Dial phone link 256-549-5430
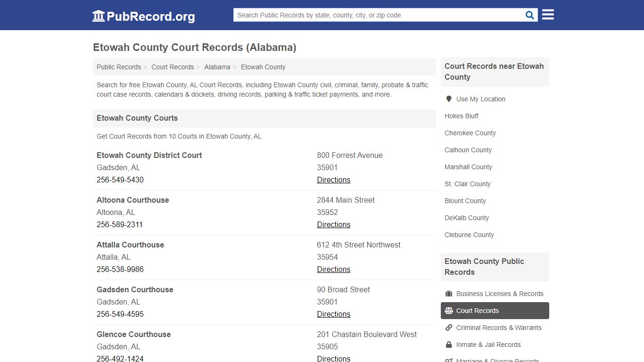This screenshot has width=644, height=362. pos(120,180)
